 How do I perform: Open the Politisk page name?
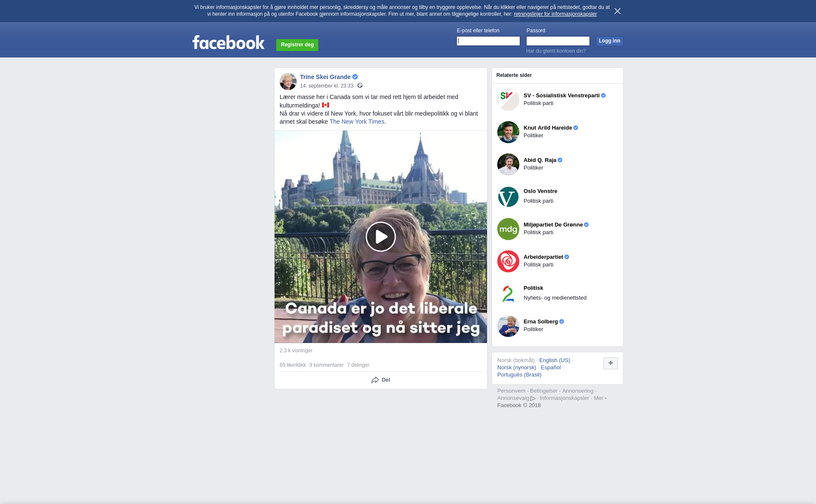click(533, 288)
